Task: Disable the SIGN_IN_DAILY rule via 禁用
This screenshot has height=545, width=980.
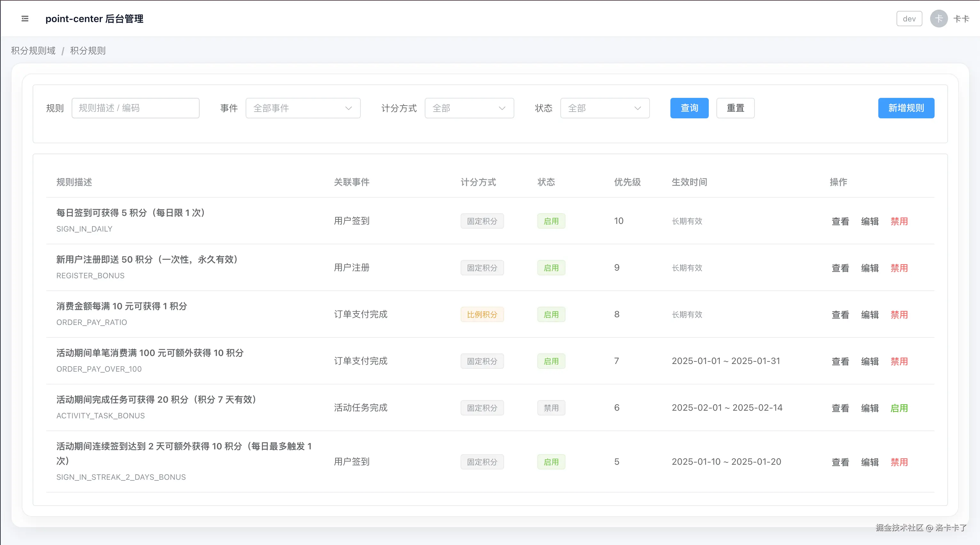Action: (x=899, y=221)
